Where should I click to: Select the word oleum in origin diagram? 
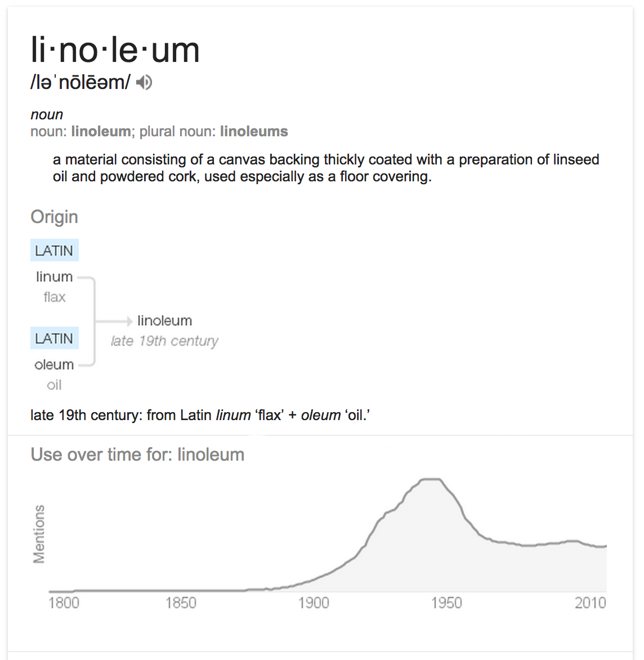tap(54, 364)
